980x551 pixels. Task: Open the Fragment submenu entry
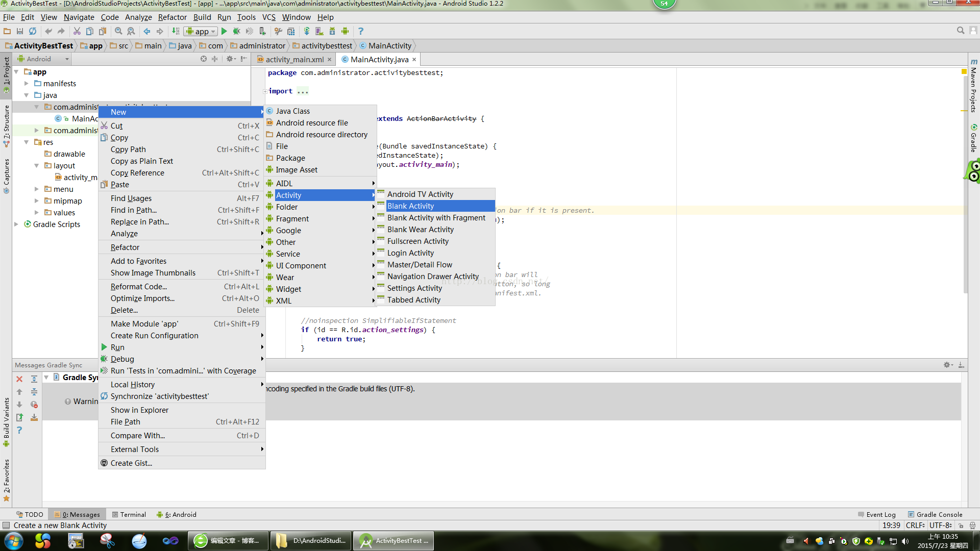pos(321,219)
